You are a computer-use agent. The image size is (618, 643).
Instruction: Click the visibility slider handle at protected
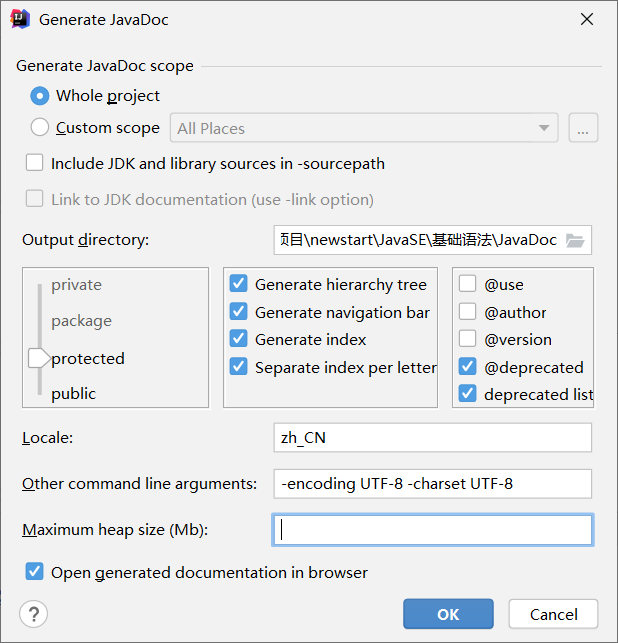coord(38,358)
